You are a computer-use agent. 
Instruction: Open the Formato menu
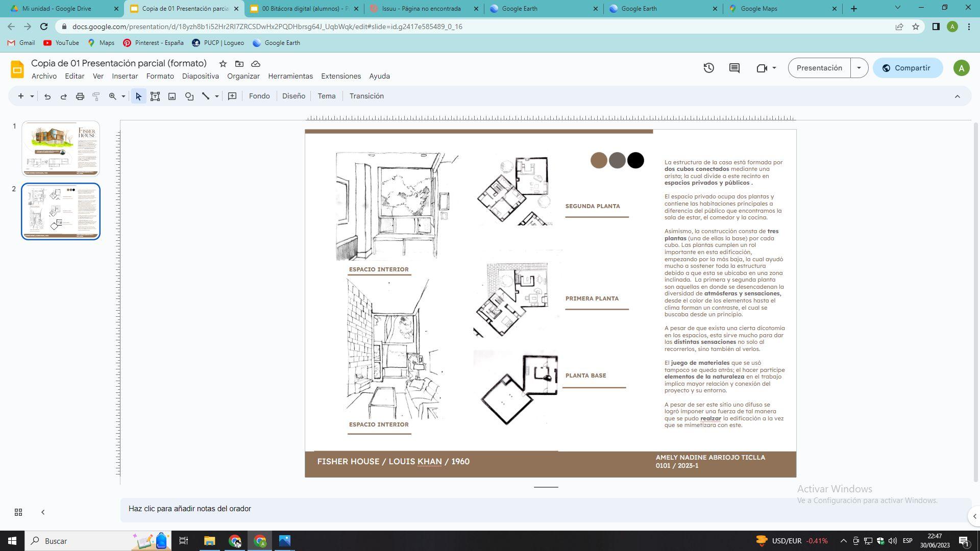[160, 76]
